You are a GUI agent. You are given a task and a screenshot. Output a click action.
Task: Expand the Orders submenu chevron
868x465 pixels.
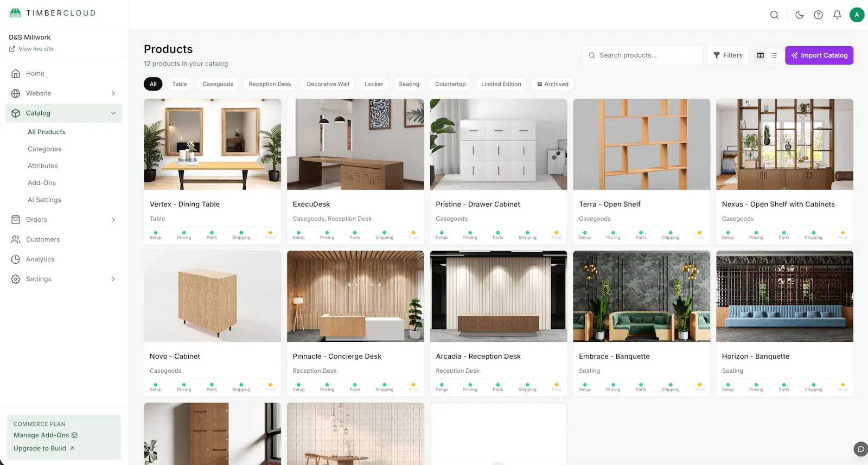tap(113, 220)
